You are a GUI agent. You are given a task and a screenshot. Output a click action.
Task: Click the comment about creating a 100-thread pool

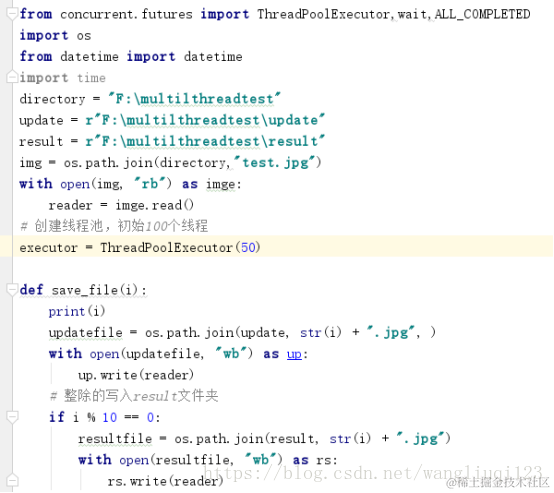[114, 226]
